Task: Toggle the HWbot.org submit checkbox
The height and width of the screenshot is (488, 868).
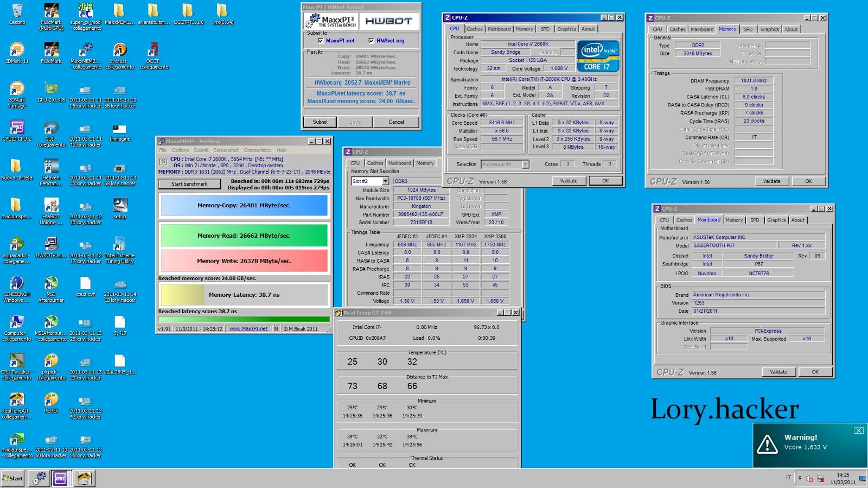Action: (x=371, y=41)
